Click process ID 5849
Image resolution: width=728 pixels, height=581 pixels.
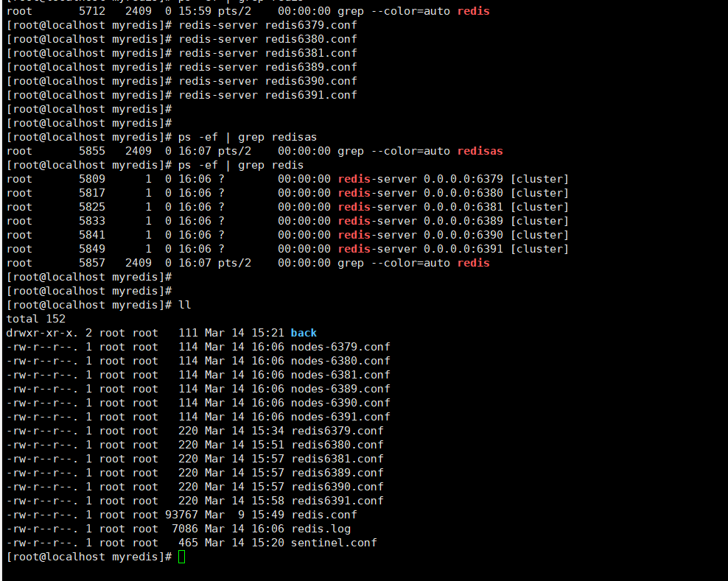[x=92, y=249]
